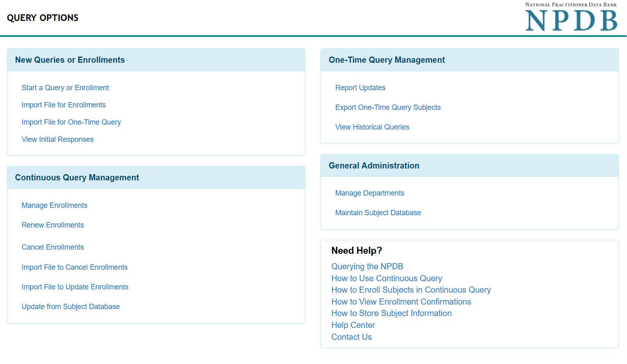Open Import File to Update Enrollments
Viewport: 627px width, 364px height.
tap(75, 287)
